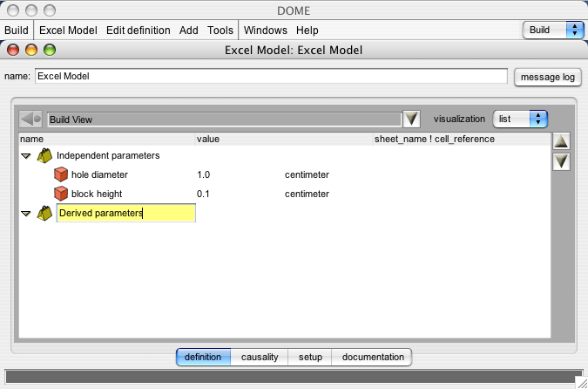Switch to the causality tab
Viewport: 588px width, 389px height.
260,357
